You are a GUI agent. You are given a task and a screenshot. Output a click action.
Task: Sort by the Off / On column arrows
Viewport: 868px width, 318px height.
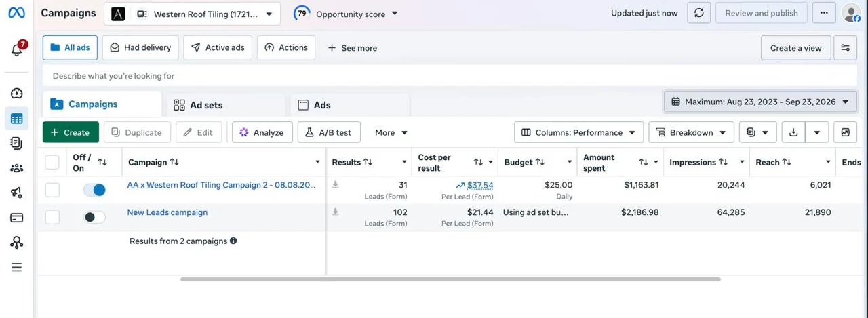pos(102,162)
